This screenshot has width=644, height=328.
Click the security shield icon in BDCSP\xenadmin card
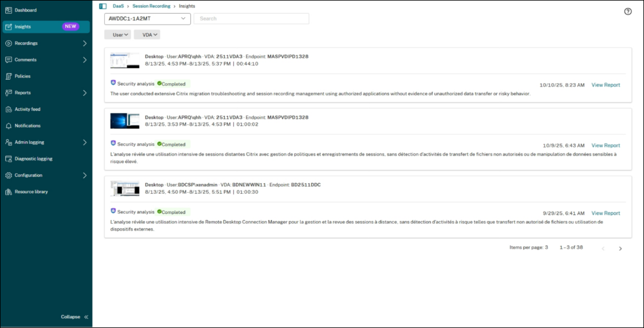point(113,211)
